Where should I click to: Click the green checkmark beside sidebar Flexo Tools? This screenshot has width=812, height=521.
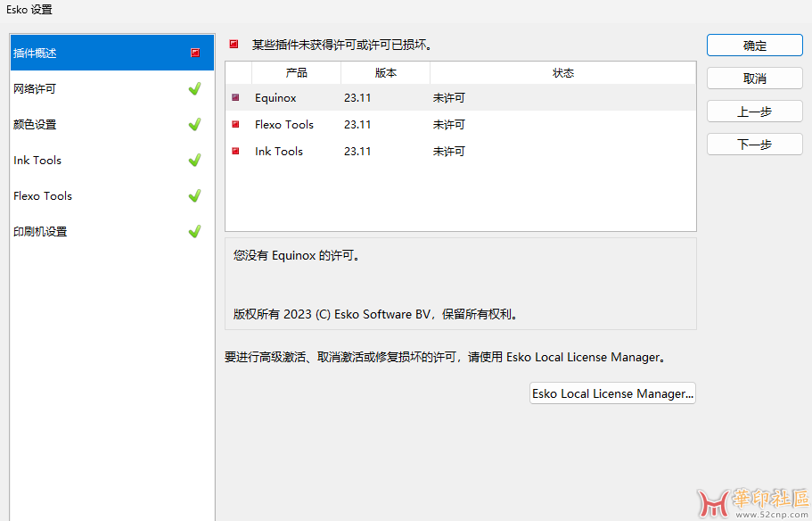(194, 196)
